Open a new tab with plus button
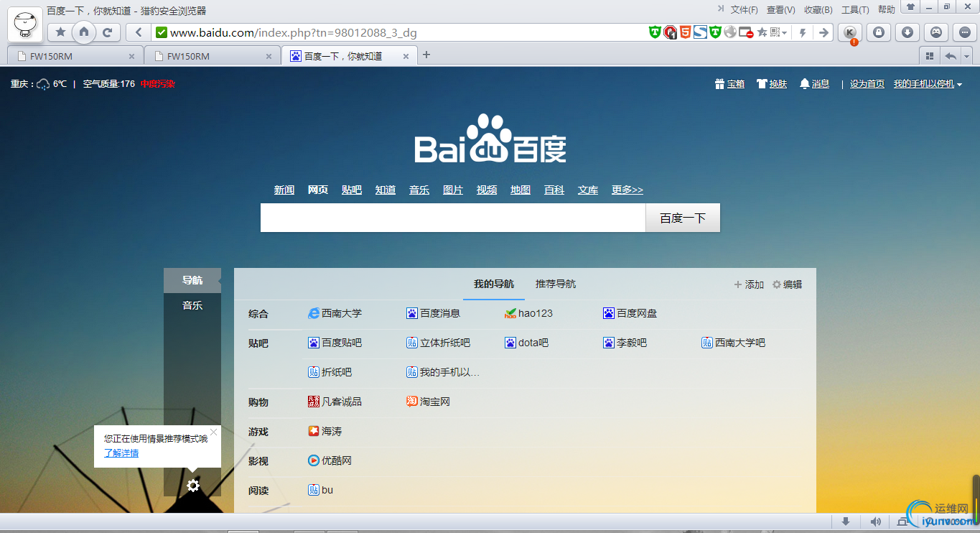980x533 pixels. pyautogui.click(x=426, y=55)
